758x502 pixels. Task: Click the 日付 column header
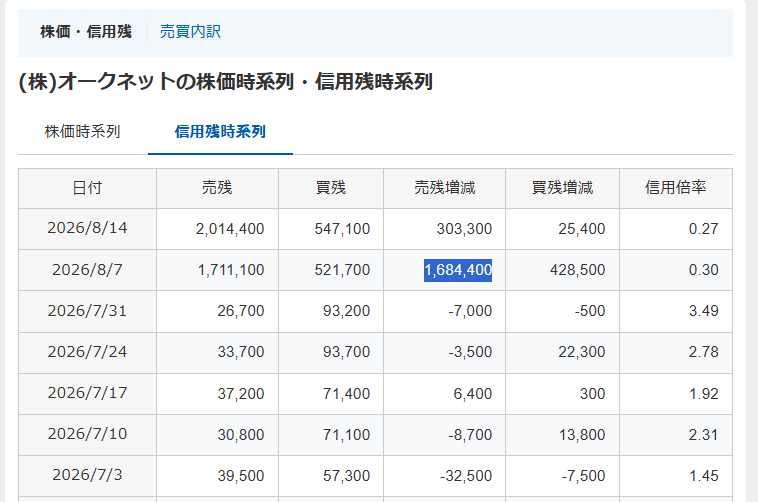point(87,188)
